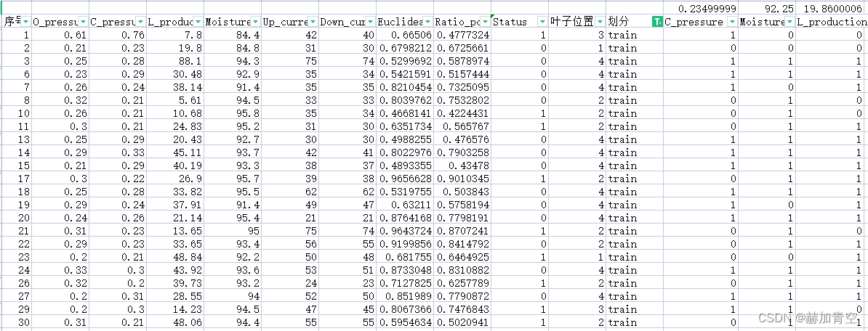The height and width of the screenshot is (331, 868).
Task: Open the O_pressure column filter dropdown
Action: coord(83,22)
